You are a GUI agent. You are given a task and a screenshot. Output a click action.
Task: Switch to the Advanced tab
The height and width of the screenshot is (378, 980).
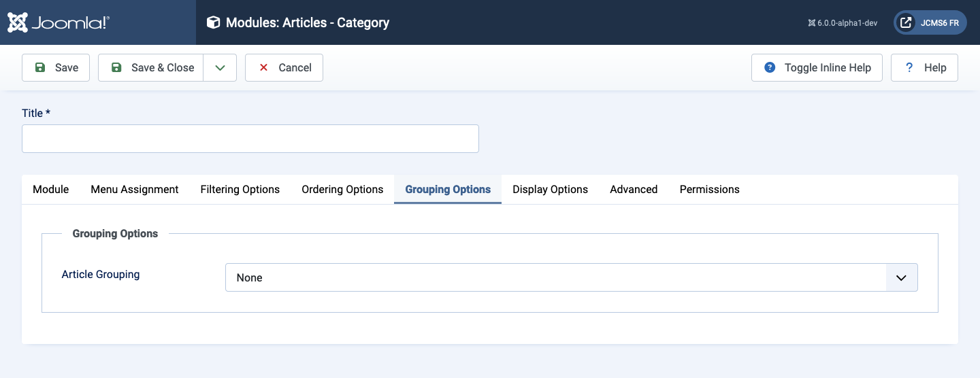click(x=634, y=189)
